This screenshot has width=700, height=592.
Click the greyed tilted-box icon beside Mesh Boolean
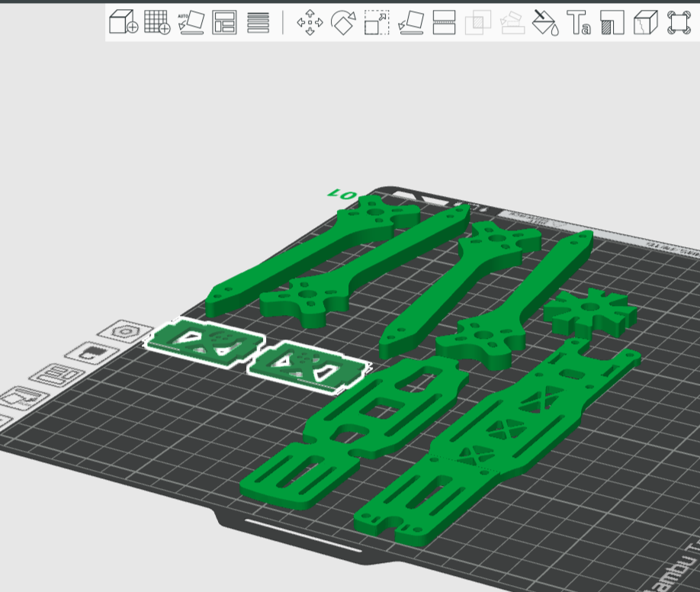coord(512,22)
